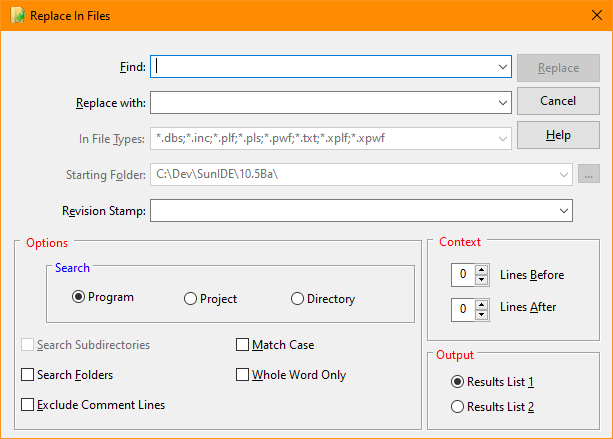Expand the Find history dropdown
The width and height of the screenshot is (613, 439).
click(503, 67)
